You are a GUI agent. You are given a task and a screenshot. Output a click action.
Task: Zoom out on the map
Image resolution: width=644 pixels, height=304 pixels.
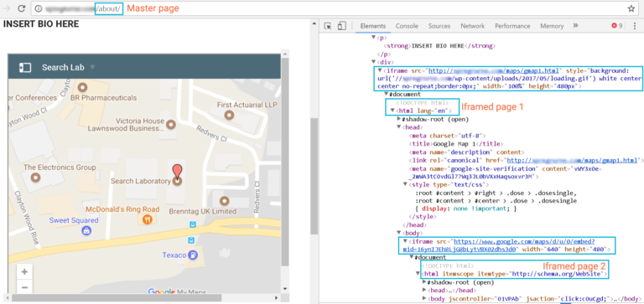click(24, 287)
